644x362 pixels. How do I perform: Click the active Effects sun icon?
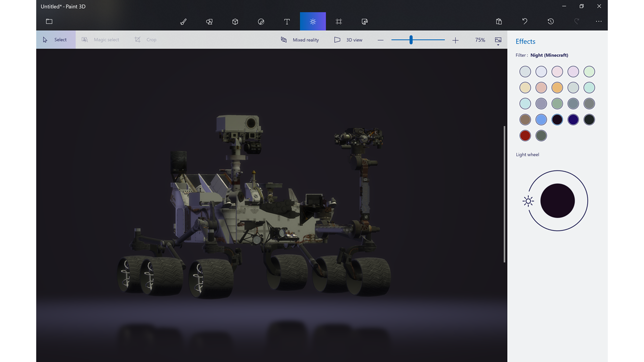(x=313, y=22)
